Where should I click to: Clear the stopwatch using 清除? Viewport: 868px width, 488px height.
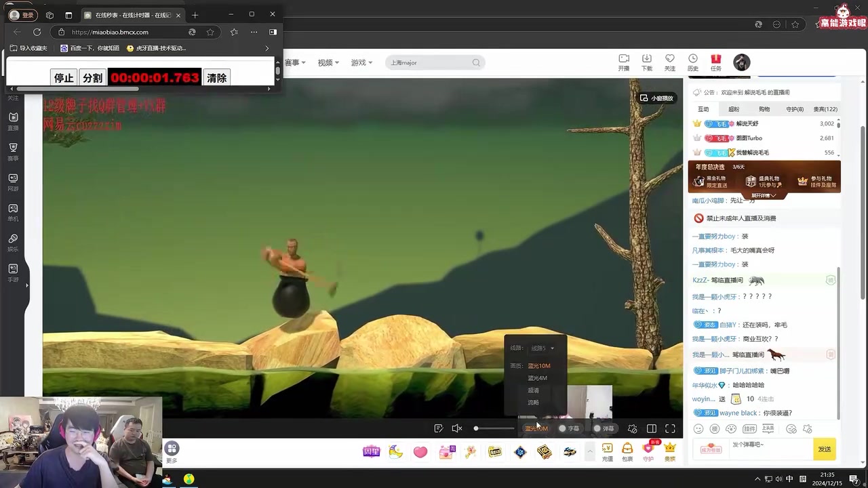[x=217, y=78]
